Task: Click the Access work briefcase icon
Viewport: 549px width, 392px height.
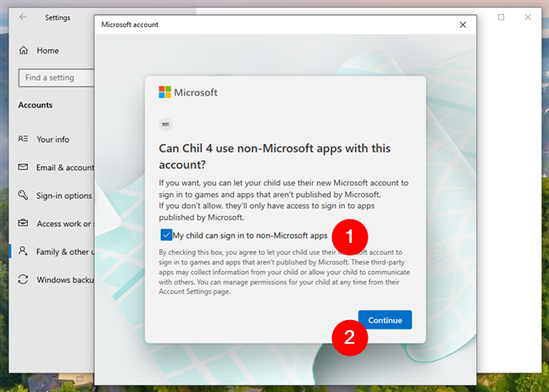Action: [23, 223]
